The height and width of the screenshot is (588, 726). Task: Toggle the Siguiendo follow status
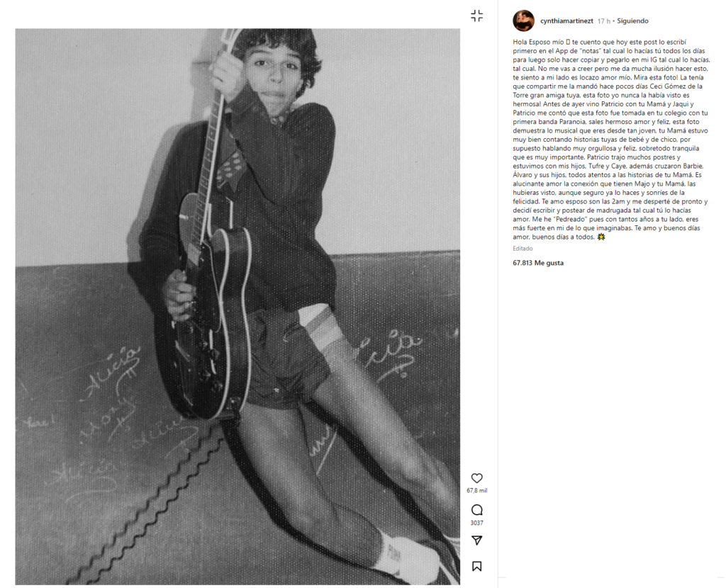[x=632, y=21]
